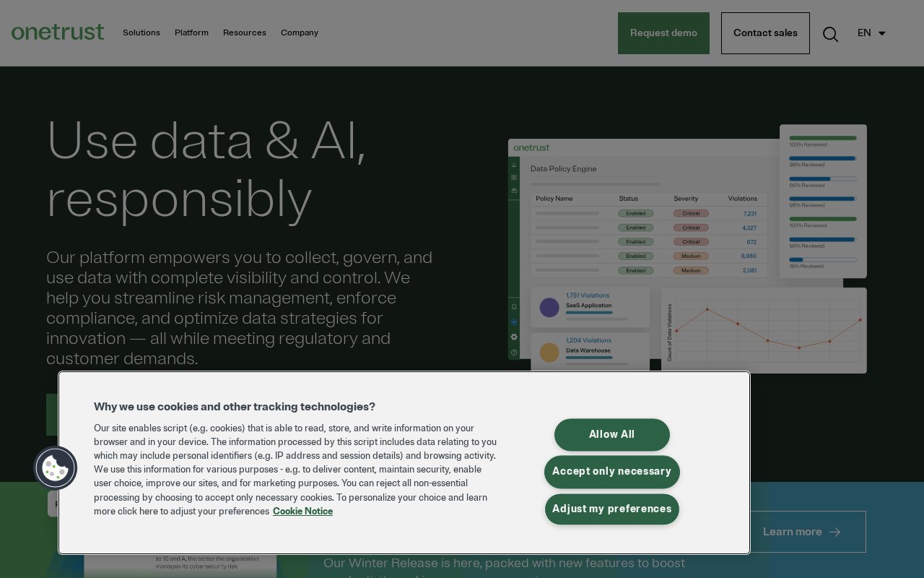Image resolution: width=924 pixels, height=578 pixels.
Task: Expand the EN language dropdown
Action: pos(871,33)
